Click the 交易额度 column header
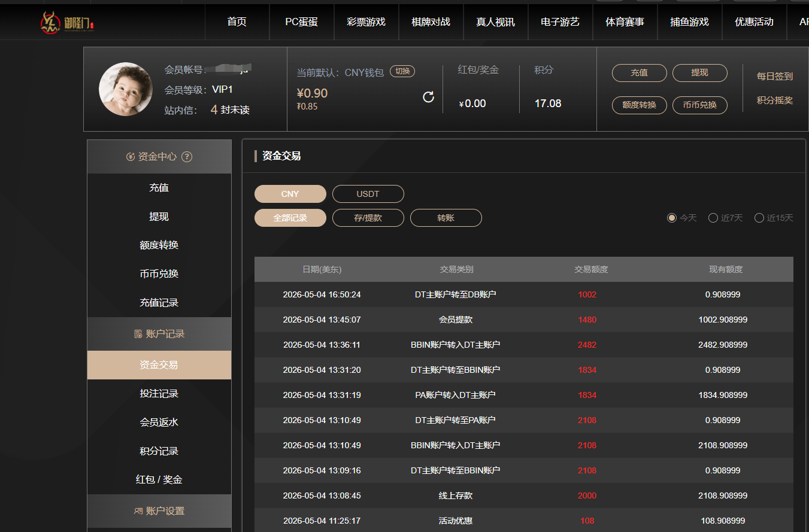809x532 pixels. click(591, 269)
